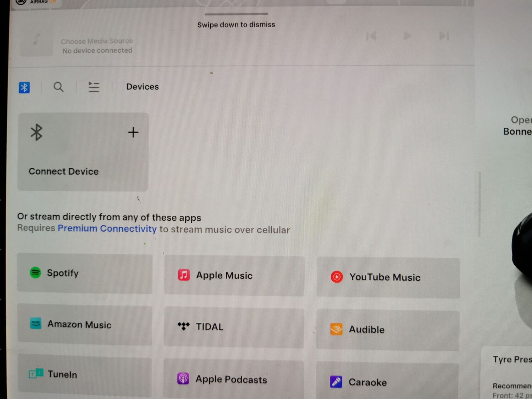Viewport: 532px width, 399px height.
Task: Skip to the next track
Action: tap(444, 36)
